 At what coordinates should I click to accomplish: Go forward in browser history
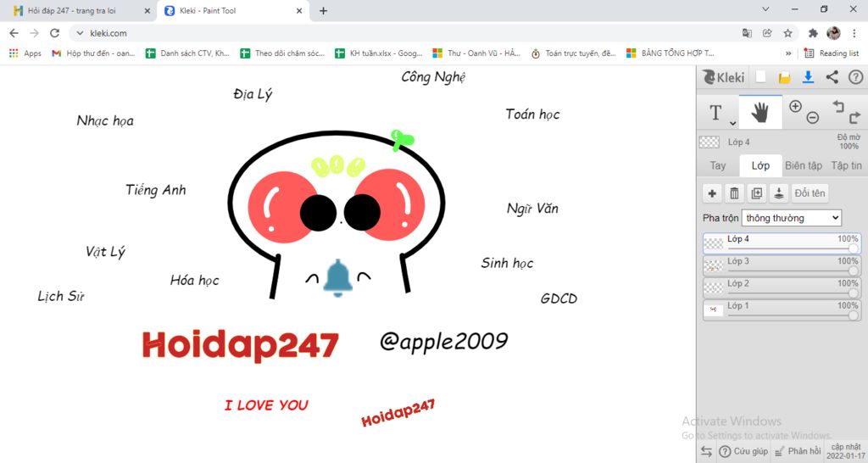(34, 33)
